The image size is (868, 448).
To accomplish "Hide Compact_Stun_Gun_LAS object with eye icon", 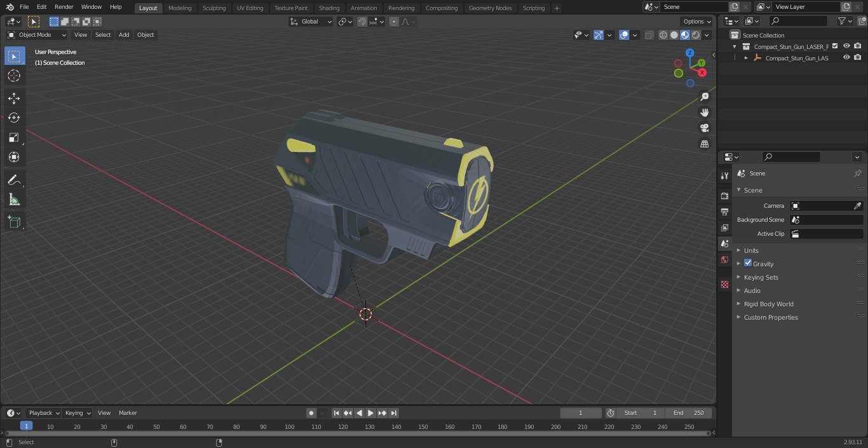I will coord(846,57).
